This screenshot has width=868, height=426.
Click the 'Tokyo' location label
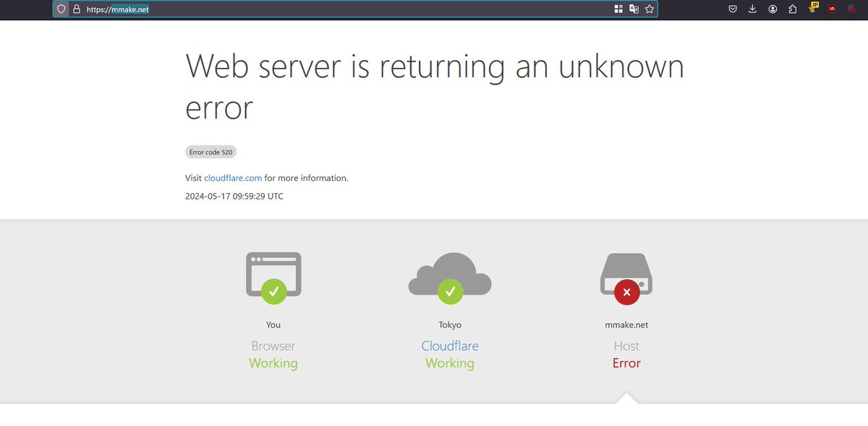click(x=450, y=325)
